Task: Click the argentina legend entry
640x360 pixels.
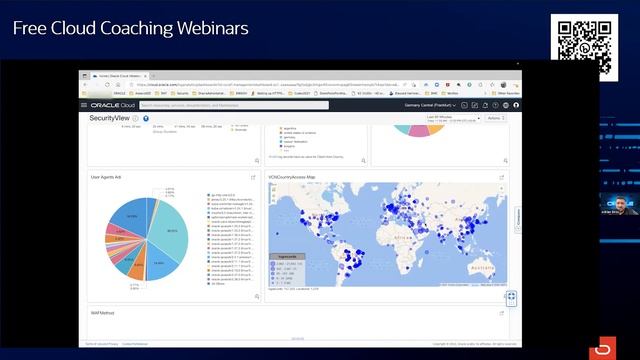Action: click(288, 129)
